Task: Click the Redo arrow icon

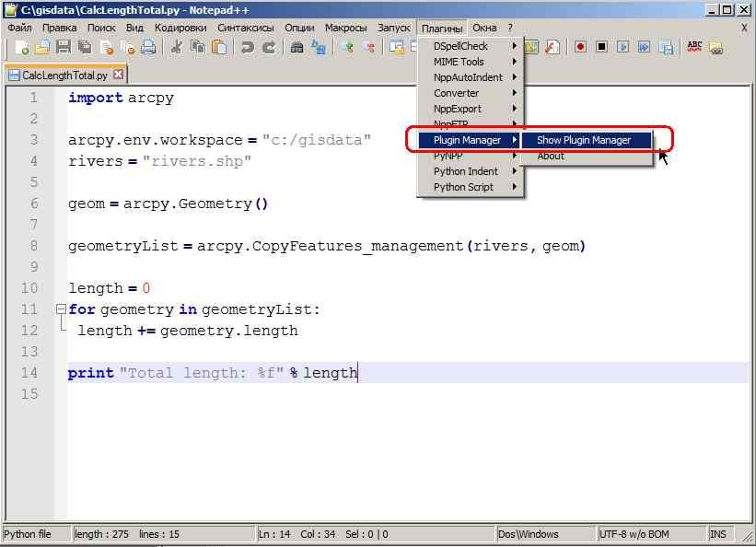Action: 269,48
